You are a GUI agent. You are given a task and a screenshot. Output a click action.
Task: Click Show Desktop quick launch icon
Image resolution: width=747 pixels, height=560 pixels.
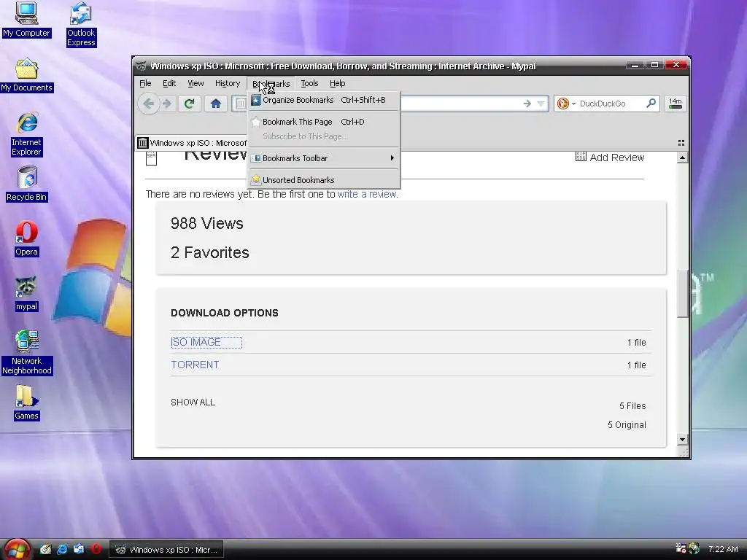click(45, 549)
